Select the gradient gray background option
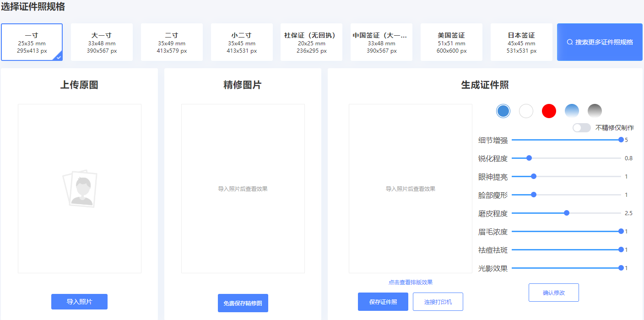The width and height of the screenshot is (644, 320). (x=595, y=111)
